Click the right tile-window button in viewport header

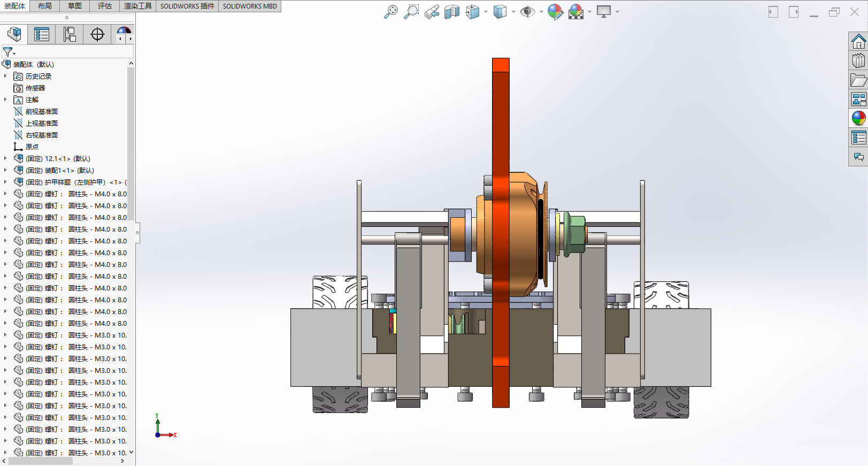click(x=794, y=12)
